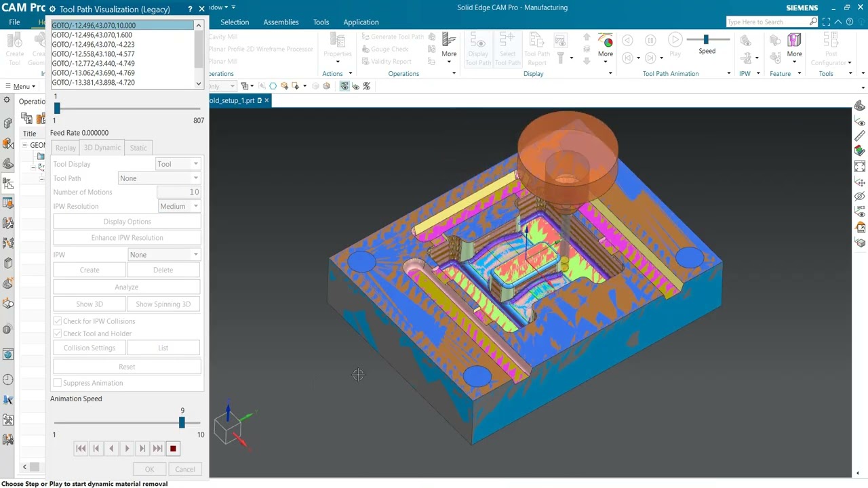Viewport: 868px width, 488px height.
Task: Click the dialog help question mark
Action: 191,9
